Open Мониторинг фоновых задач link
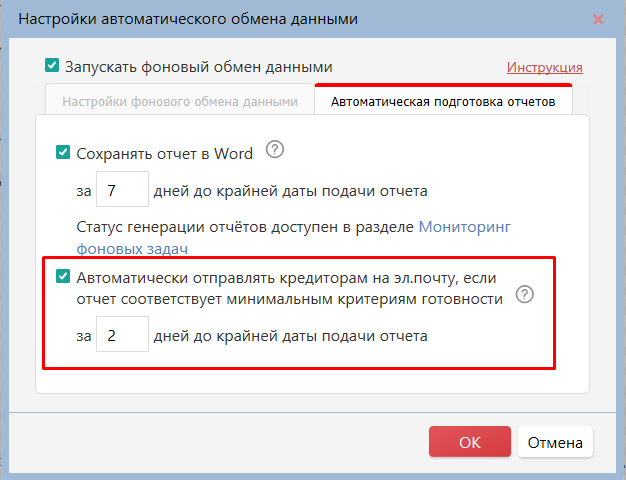626x480 pixels. pyautogui.click(x=293, y=238)
